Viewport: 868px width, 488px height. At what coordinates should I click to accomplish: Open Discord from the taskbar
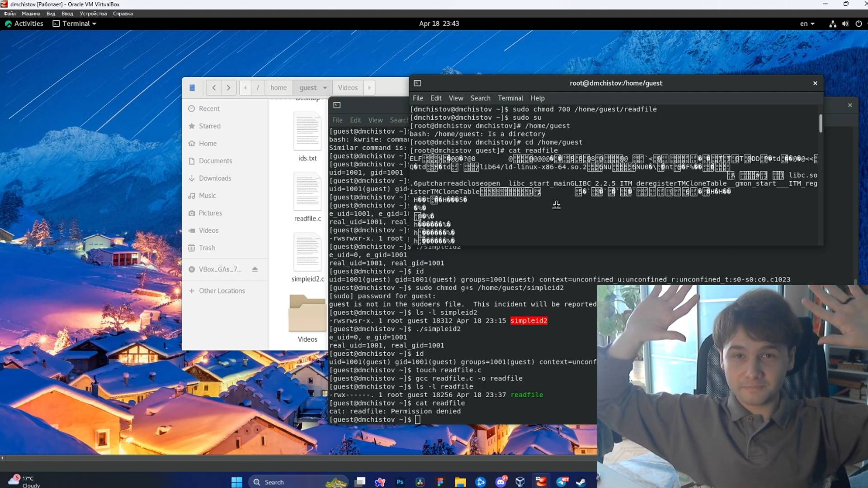[501, 482]
